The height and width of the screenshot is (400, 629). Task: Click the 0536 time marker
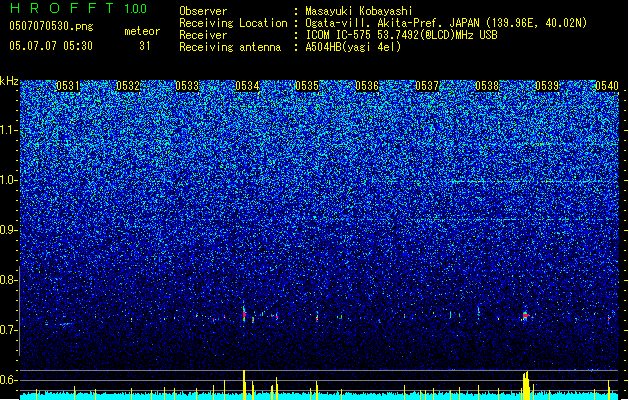point(367,86)
